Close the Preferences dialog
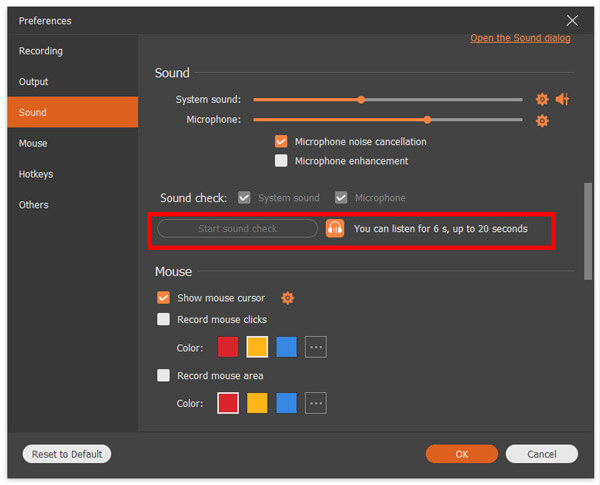The image size is (600, 485). pos(572,21)
